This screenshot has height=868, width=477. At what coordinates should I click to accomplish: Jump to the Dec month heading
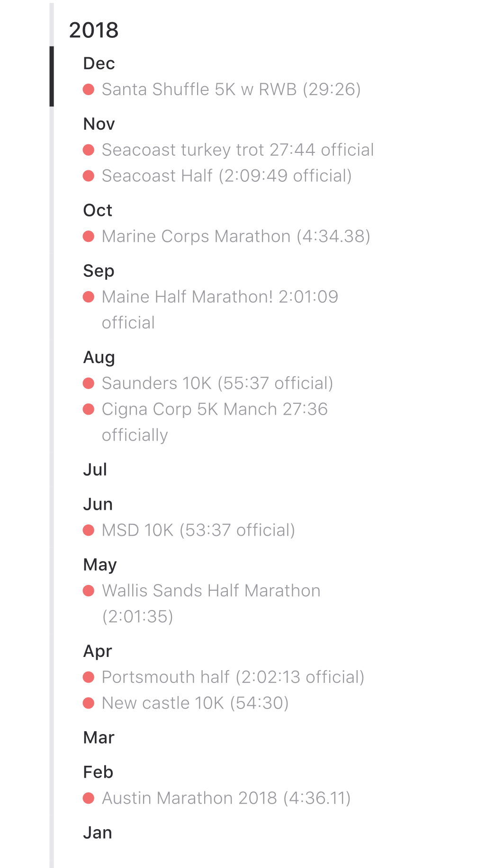(x=99, y=63)
